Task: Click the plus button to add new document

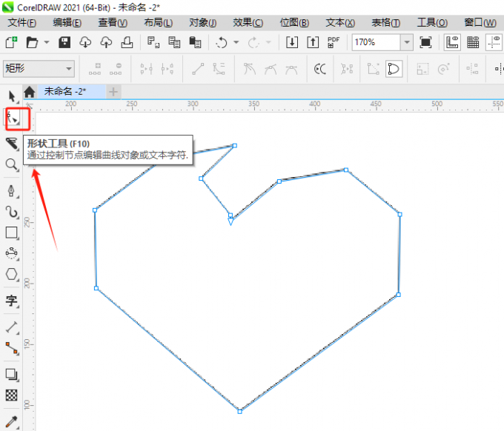Action: (x=113, y=92)
